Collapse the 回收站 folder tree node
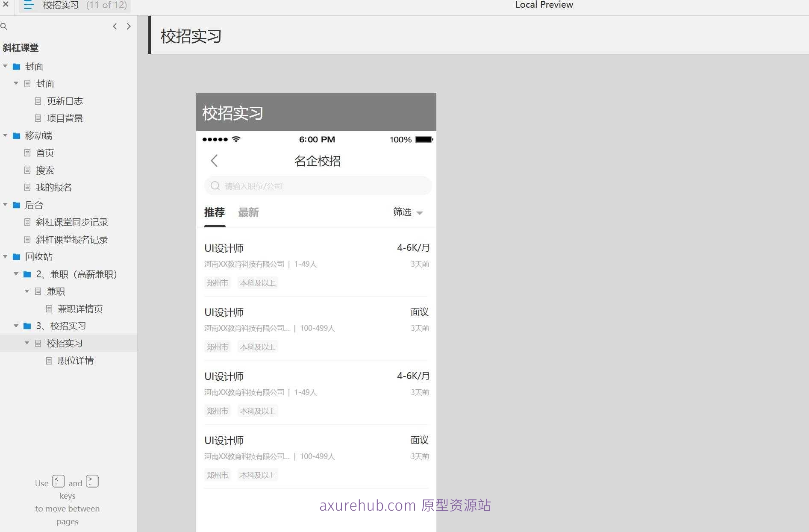Viewport: 809px width, 532px height. point(5,257)
